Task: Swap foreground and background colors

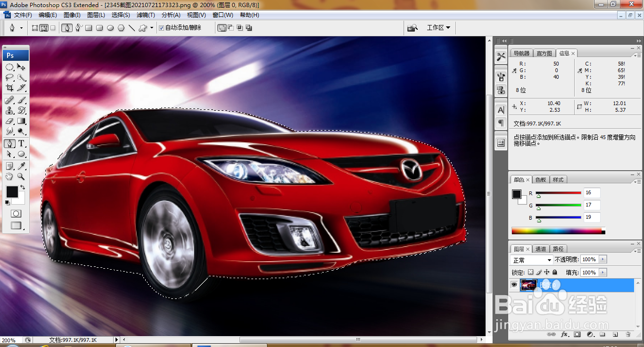Action: tap(22, 188)
